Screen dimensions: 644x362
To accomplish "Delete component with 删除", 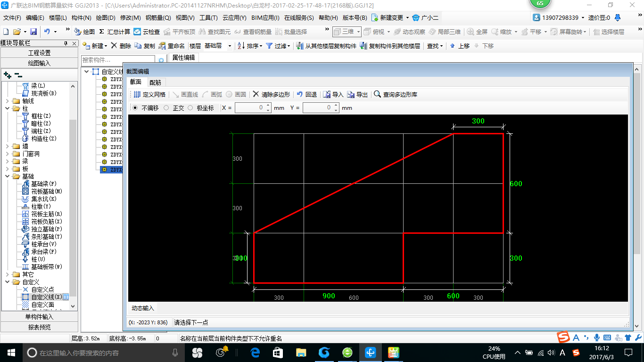I will 121,46.
